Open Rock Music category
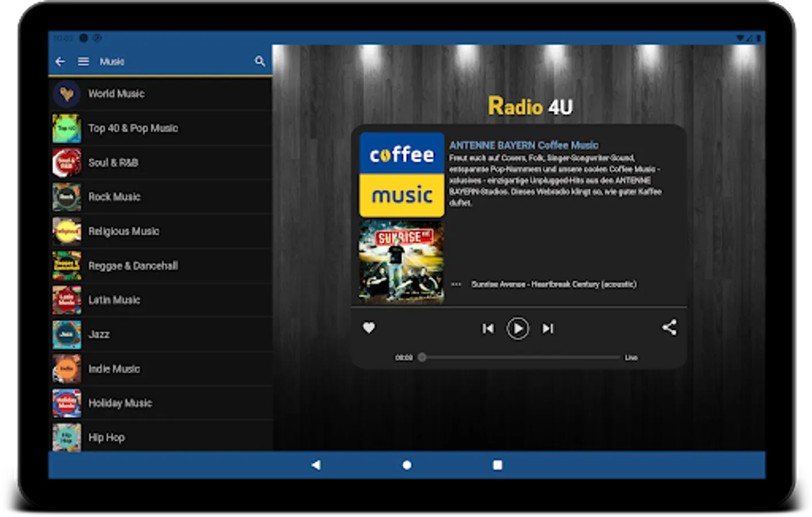The image size is (812, 517). pos(160,197)
